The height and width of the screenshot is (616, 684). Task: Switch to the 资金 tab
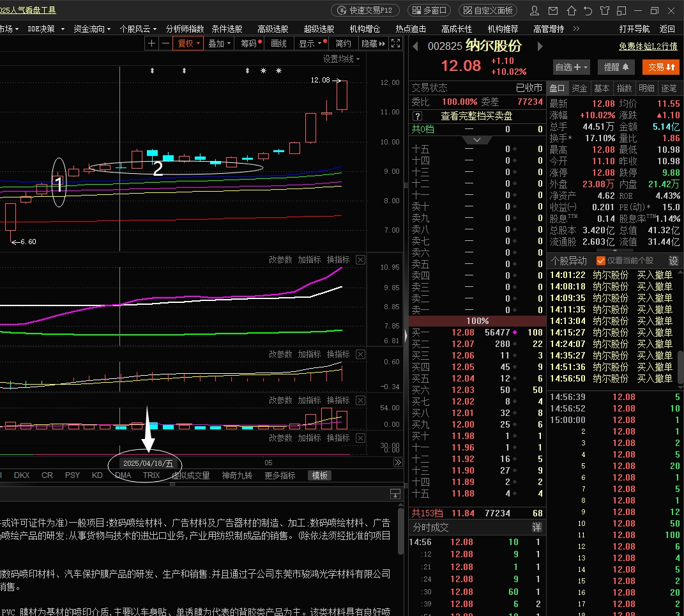coord(579,88)
